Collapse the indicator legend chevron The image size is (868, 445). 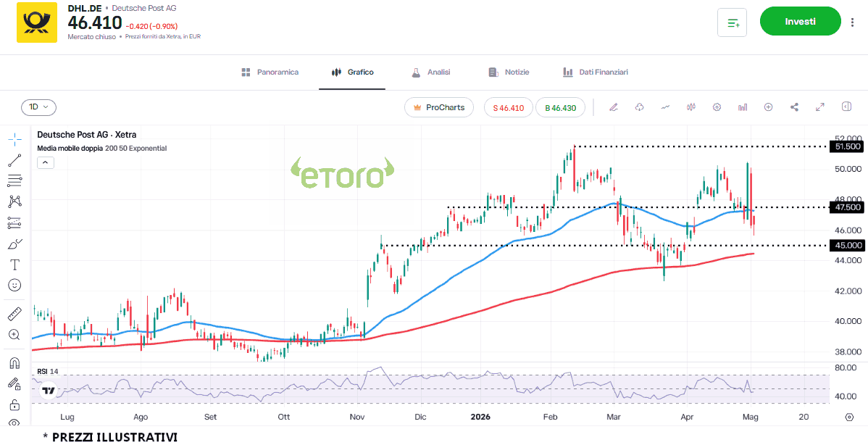point(46,162)
